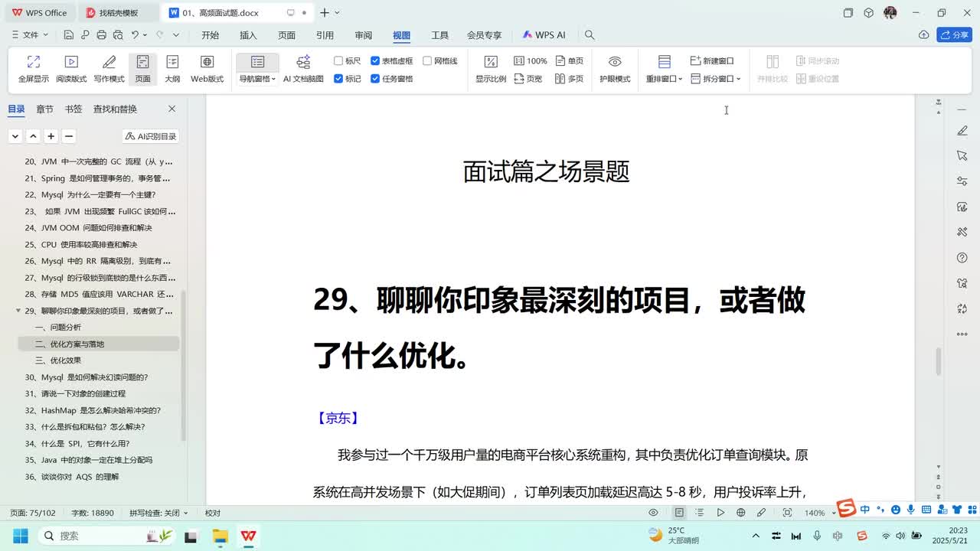Open the arrange windows (重排窗口) dropdown
980x551 pixels.
pos(664,79)
